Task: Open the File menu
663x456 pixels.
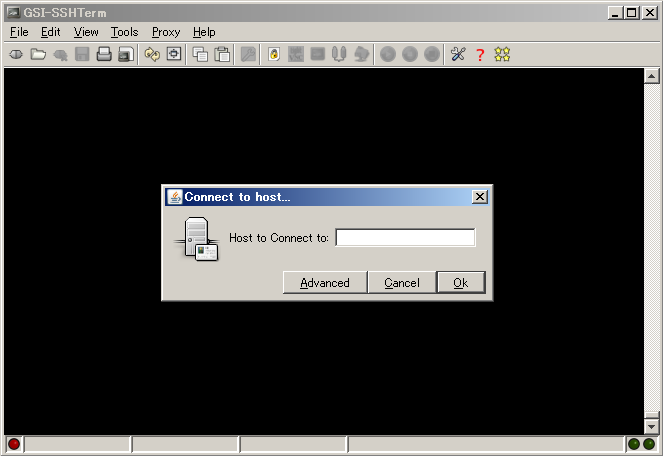Action: click(x=19, y=32)
